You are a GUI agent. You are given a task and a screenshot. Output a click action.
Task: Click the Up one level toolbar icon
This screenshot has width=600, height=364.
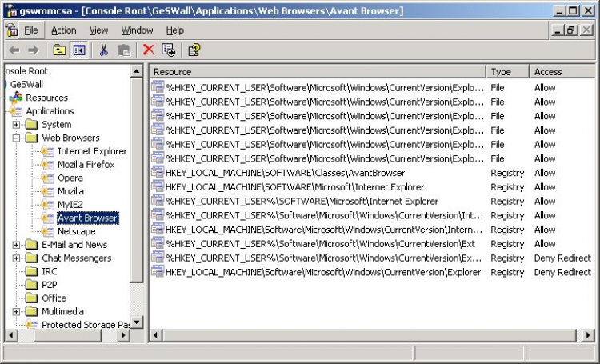pyautogui.click(x=59, y=50)
